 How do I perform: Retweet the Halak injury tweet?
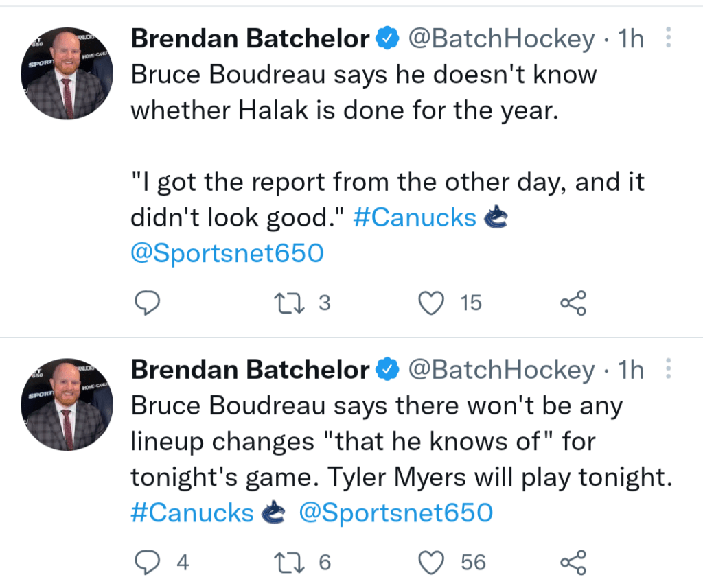pos(289,303)
